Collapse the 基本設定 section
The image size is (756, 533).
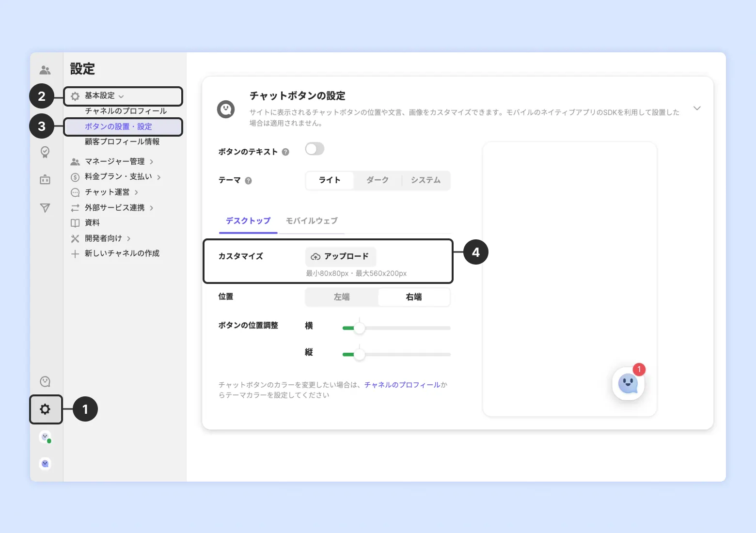click(121, 96)
